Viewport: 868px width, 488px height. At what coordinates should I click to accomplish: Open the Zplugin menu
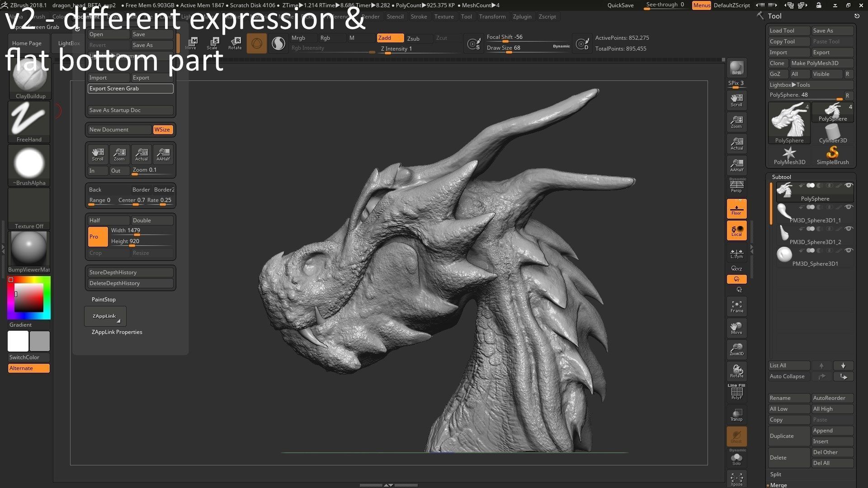(x=522, y=17)
